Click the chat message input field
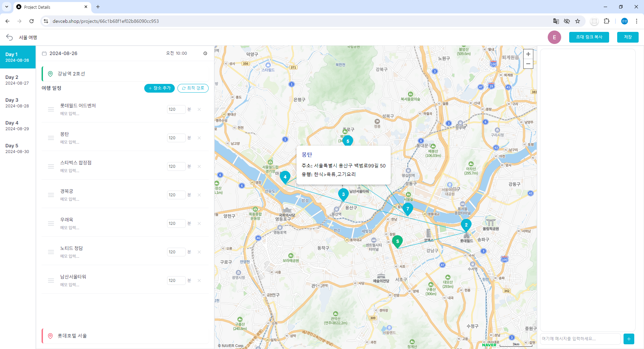The image size is (644, 349). (x=580, y=339)
